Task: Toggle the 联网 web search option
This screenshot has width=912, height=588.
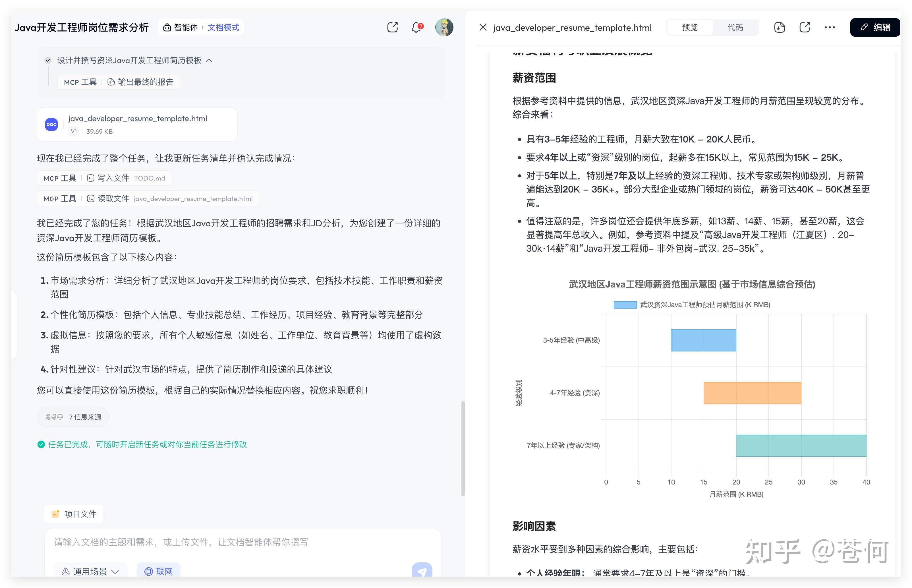Action: pos(158,571)
